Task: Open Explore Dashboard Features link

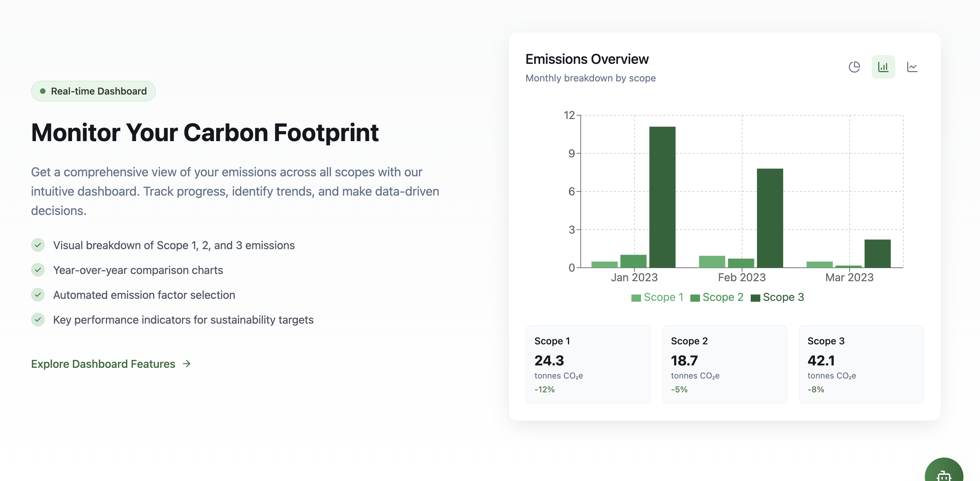Action: pyautogui.click(x=103, y=364)
